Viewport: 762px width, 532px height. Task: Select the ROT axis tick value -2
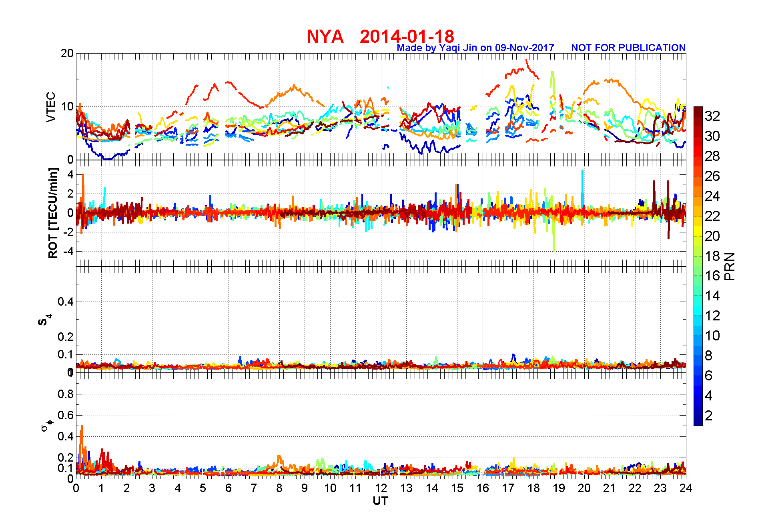[x=68, y=232]
